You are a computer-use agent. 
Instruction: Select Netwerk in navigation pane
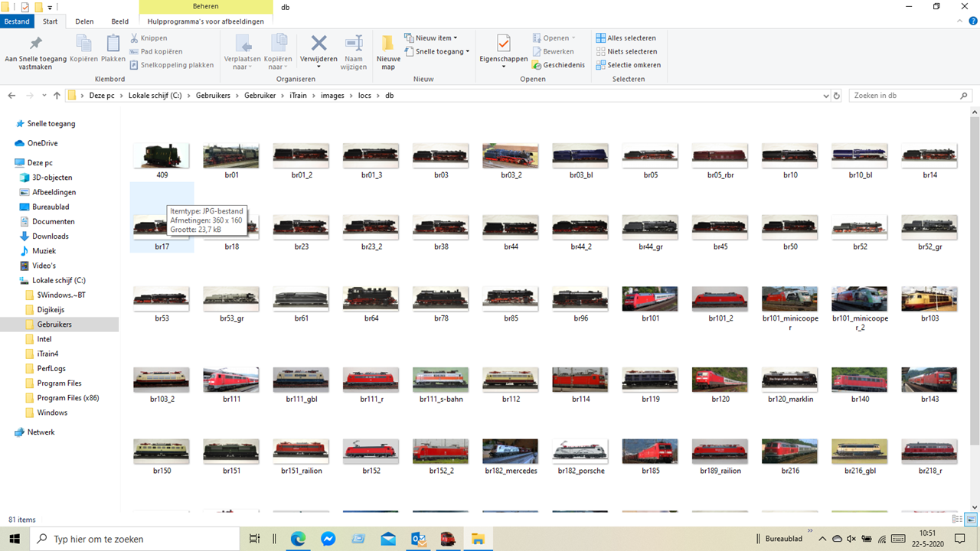coord(41,432)
